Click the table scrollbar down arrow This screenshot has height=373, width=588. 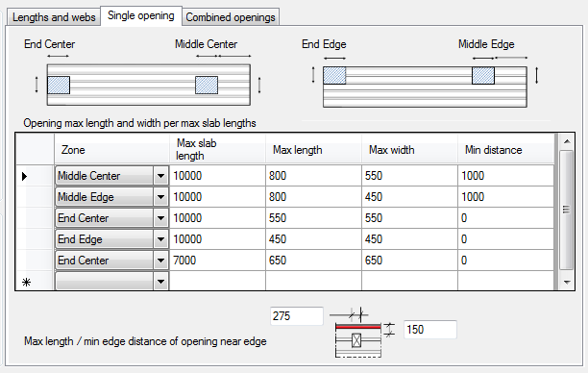tap(567, 283)
